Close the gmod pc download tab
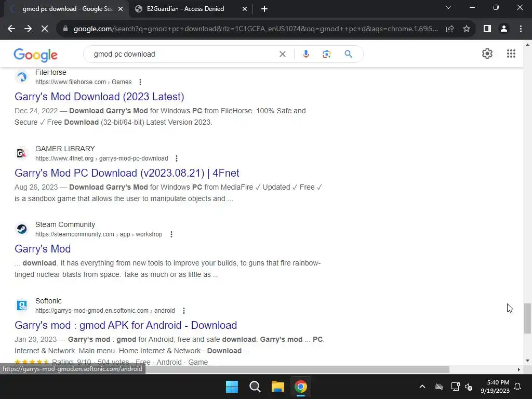This screenshot has width=532, height=399. pyautogui.click(x=121, y=9)
